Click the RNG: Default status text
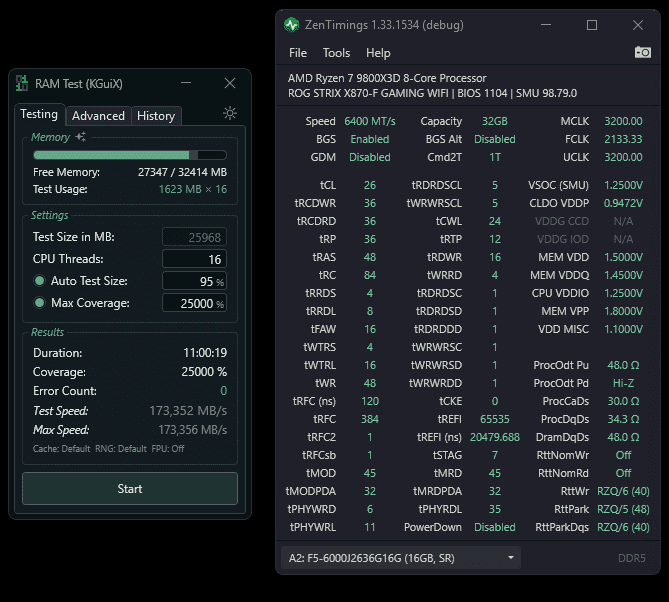Viewport: 669px width, 602px height. tap(121, 448)
